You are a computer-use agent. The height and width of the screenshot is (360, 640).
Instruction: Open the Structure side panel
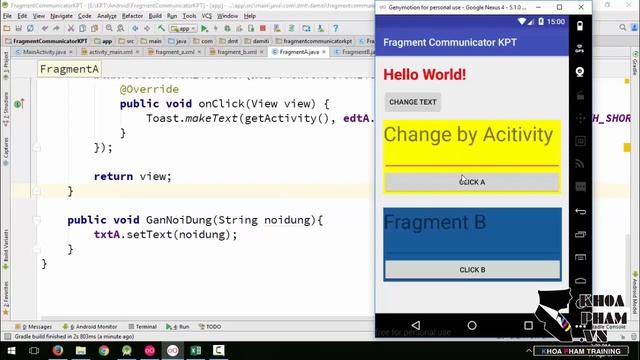[6, 109]
